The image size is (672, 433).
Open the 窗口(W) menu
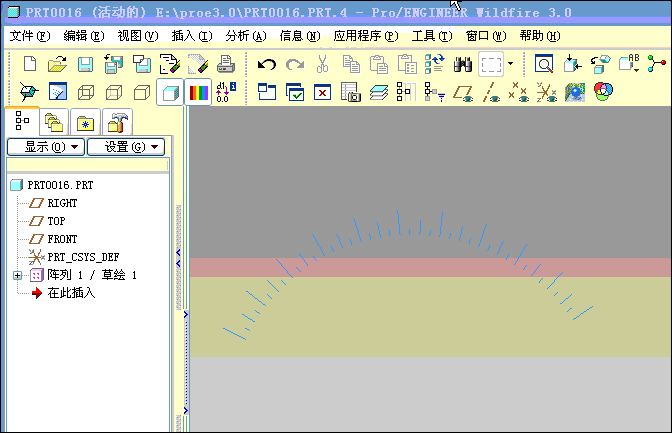tap(486, 36)
